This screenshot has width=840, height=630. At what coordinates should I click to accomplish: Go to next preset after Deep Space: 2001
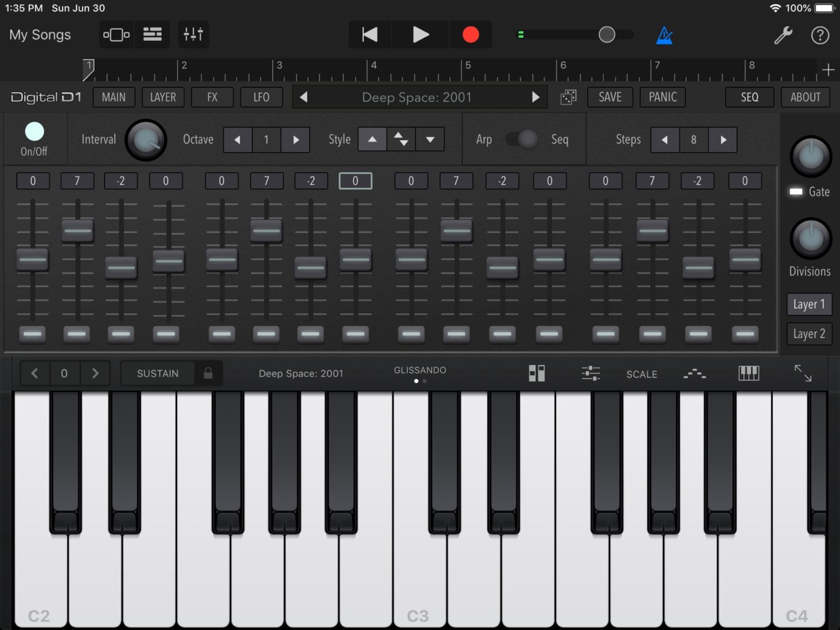click(x=535, y=98)
